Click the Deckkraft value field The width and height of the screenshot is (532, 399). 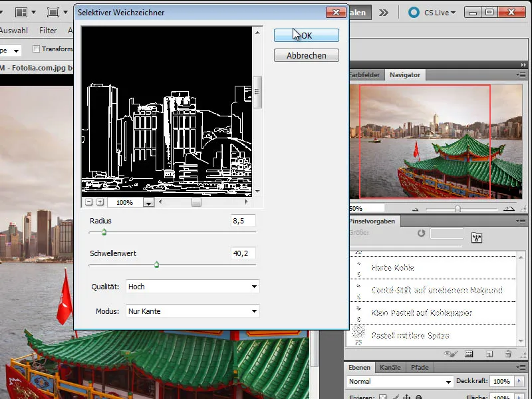501,381
